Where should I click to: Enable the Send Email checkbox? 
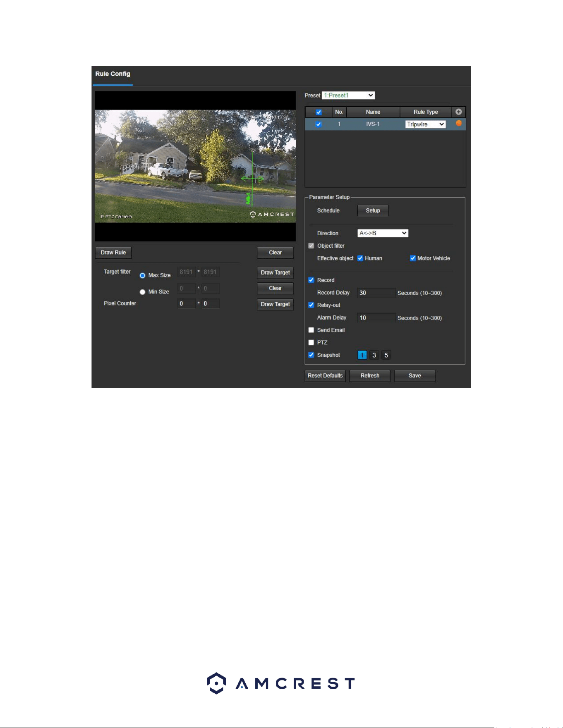click(x=311, y=330)
